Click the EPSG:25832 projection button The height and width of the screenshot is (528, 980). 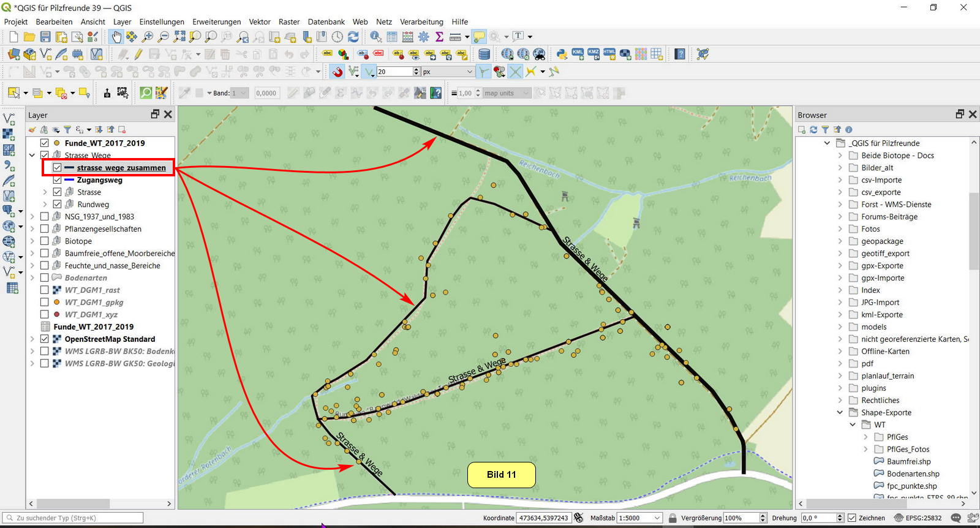click(918, 518)
